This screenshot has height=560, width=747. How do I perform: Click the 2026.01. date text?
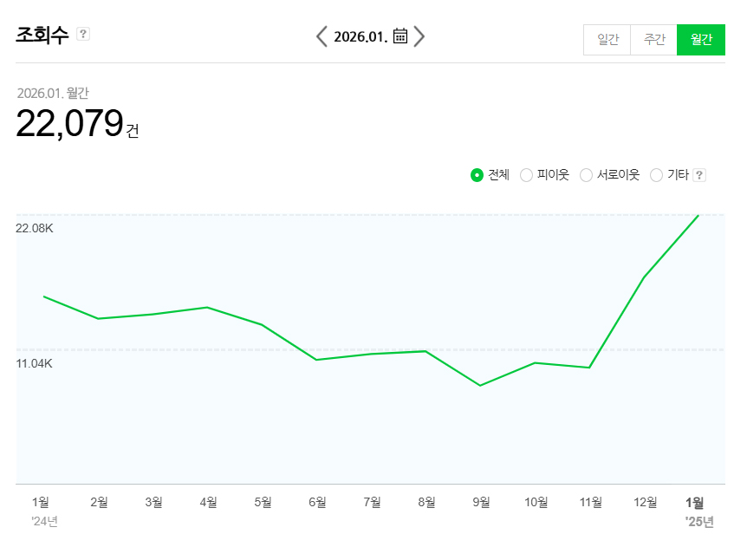(360, 36)
